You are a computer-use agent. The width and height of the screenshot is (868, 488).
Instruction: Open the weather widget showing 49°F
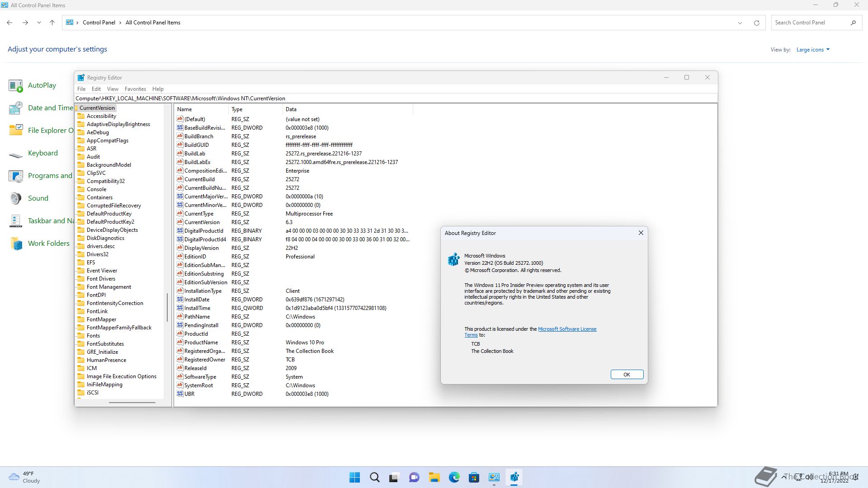tap(25, 477)
